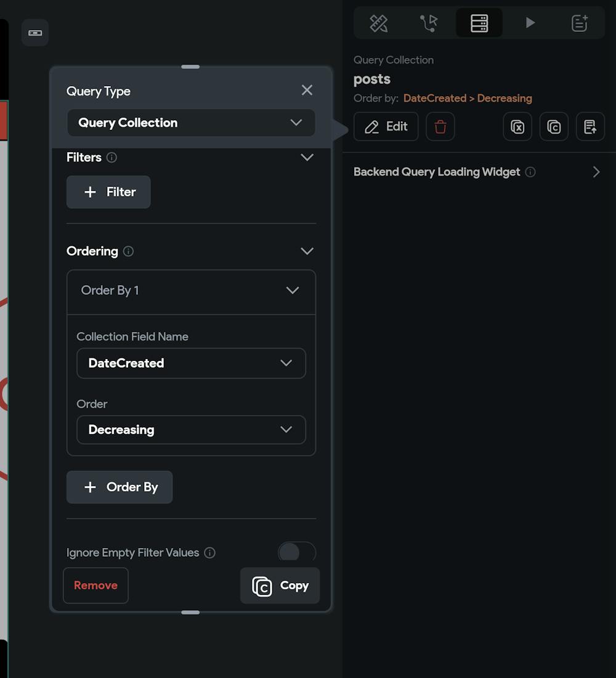This screenshot has height=678, width=616.
Task: Open the Animations play tab
Action: [530, 23]
